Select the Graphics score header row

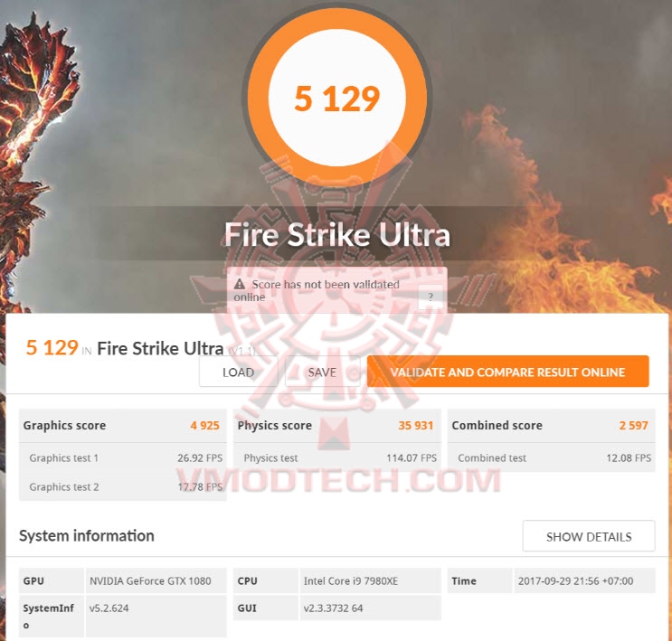tap(123, 426)
